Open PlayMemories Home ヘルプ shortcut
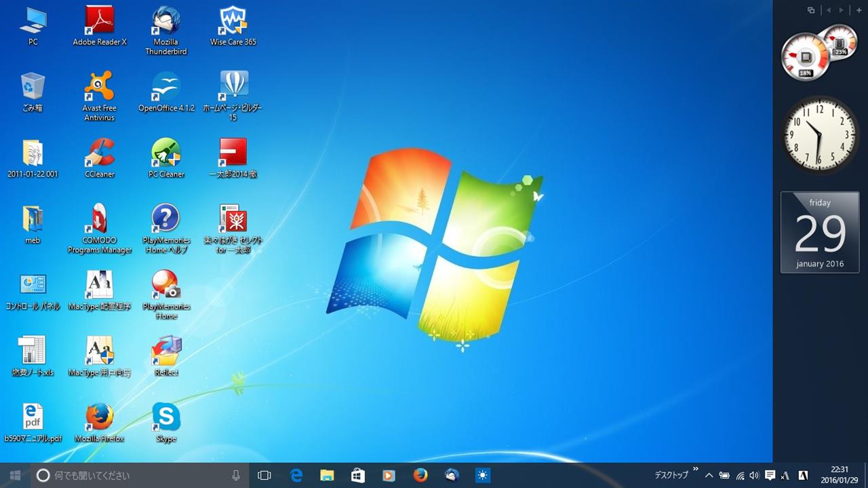The height and width of the screenshot is (488, 868). [166, 229]
